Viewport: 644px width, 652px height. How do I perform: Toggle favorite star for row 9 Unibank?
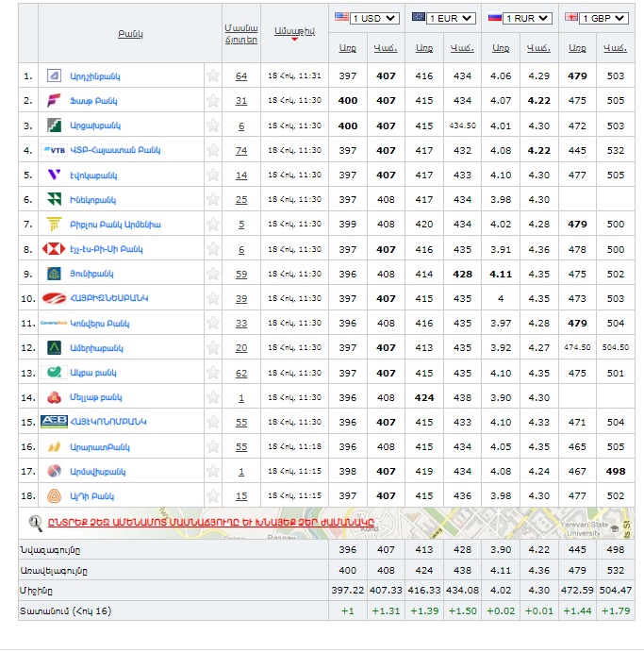(213, 274)
